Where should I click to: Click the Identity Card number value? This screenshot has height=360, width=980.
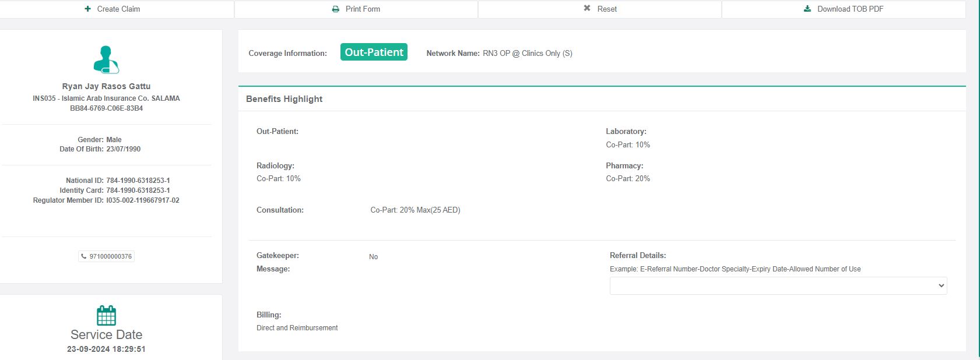tap(138, 190)
